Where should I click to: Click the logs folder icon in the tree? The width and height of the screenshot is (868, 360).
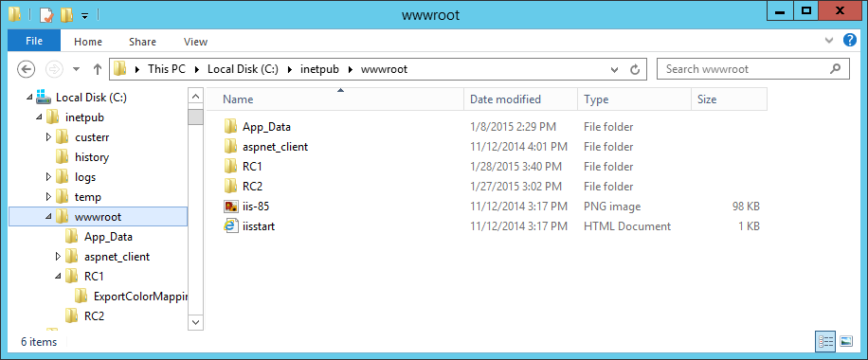(62, 176)
